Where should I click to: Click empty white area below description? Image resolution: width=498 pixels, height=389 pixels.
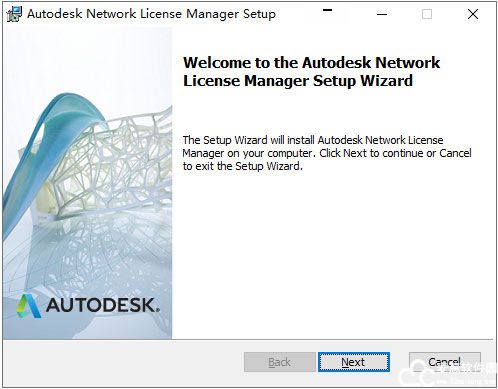[x=333, y=253]
